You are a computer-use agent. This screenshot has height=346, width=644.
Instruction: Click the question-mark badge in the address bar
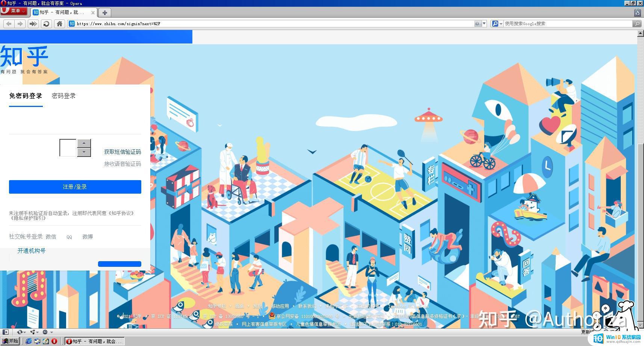coord(478,24)
